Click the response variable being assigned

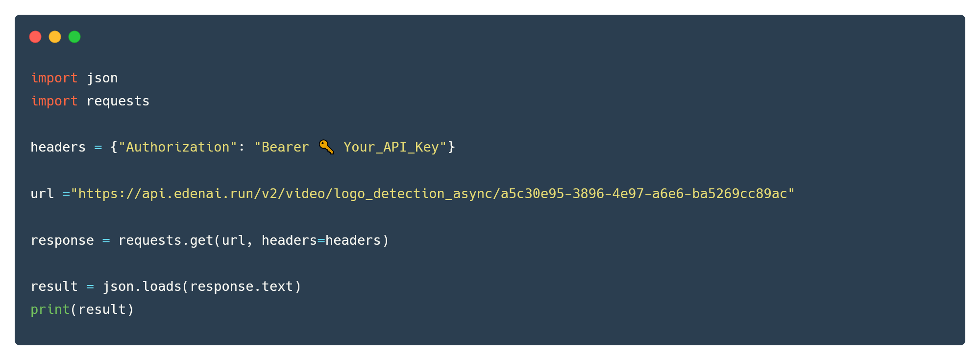[x=62, y=240]
